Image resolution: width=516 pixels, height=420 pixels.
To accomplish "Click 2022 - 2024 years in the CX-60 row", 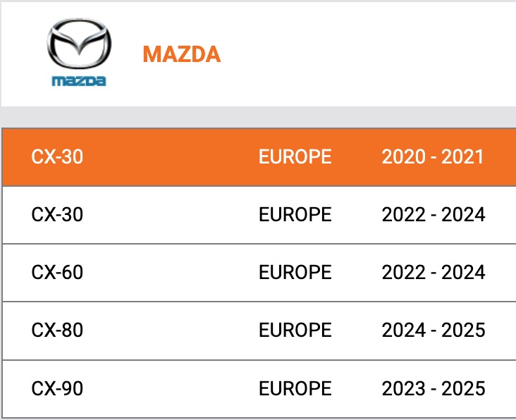I will (433, 272).
